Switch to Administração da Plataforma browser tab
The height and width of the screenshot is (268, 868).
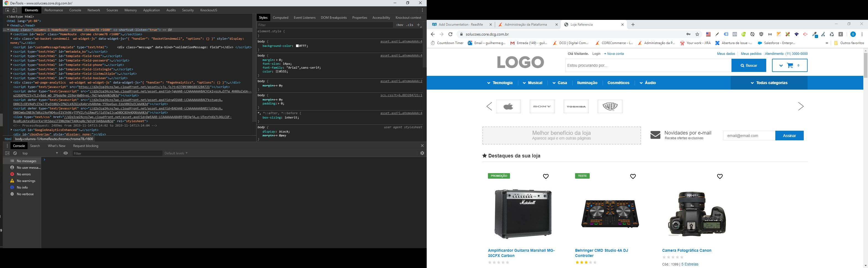(526, 25)
